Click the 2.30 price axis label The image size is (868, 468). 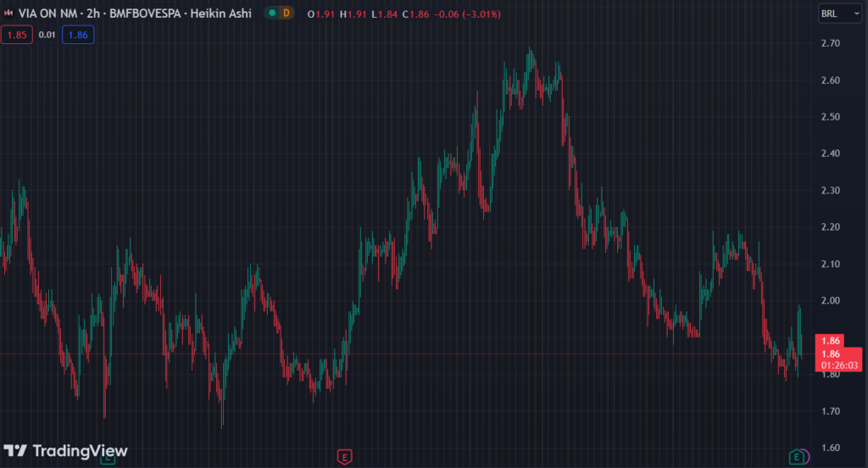point(831,191)
